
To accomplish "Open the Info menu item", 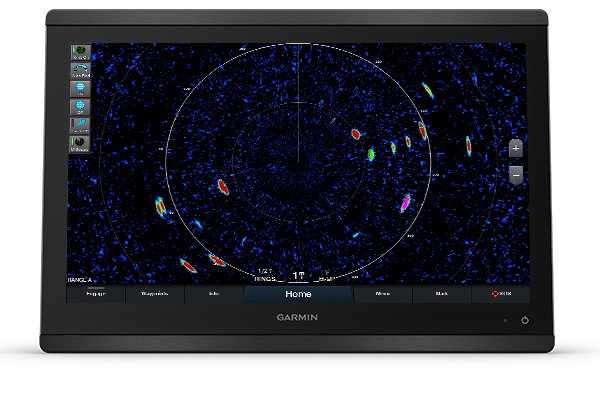I will (x=214, y=294).
